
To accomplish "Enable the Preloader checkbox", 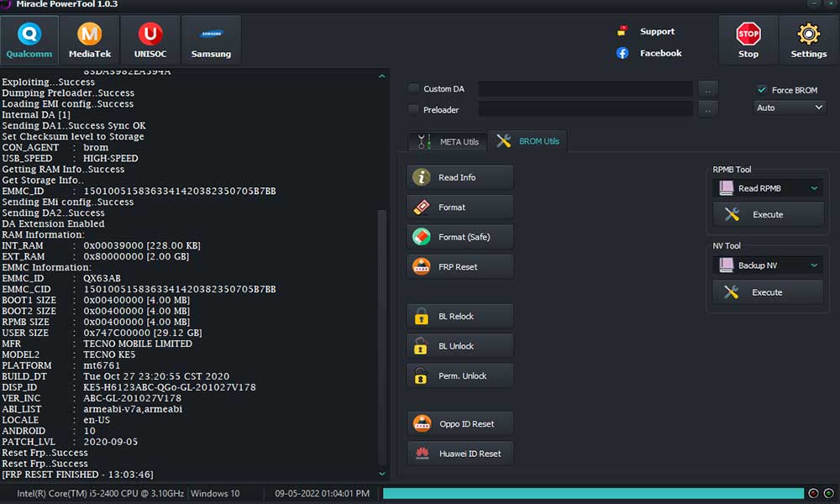I will (x=413, y=109).
